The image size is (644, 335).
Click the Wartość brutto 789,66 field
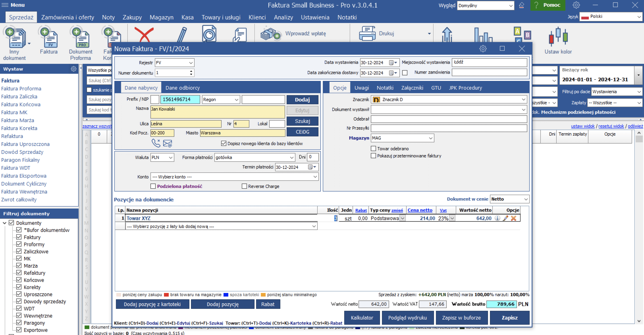point(502,304)
